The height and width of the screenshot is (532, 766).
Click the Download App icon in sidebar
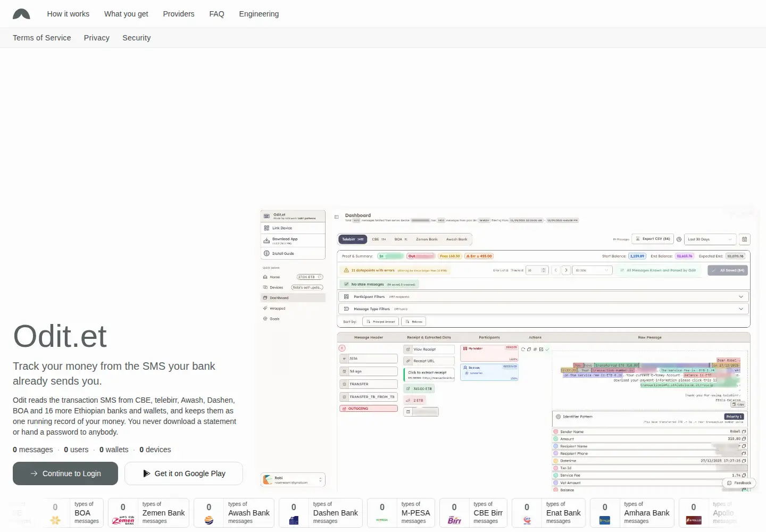point(267,240)
